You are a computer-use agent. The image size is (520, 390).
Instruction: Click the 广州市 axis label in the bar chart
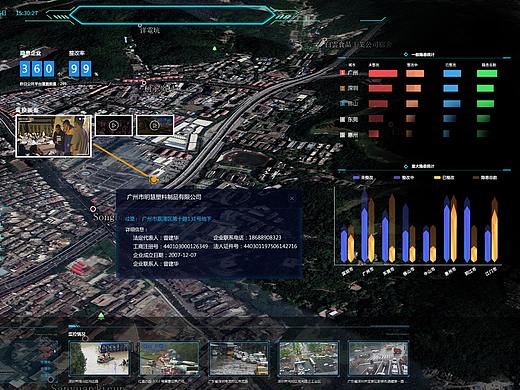tap(367, 272)
